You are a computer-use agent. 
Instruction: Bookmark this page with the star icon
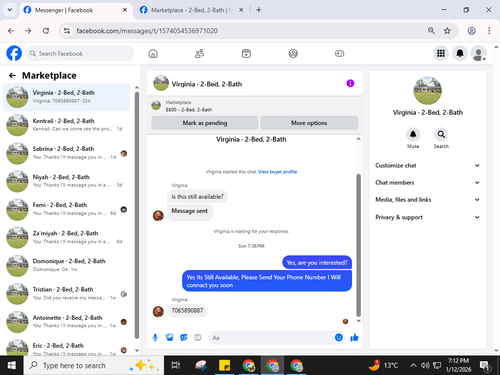point(447,31)
